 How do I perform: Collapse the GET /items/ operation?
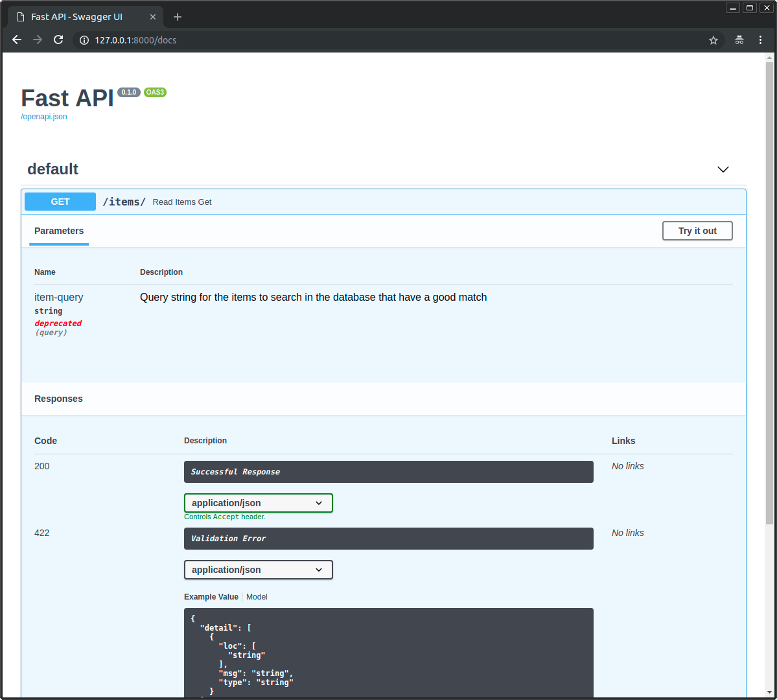[383, 202]
